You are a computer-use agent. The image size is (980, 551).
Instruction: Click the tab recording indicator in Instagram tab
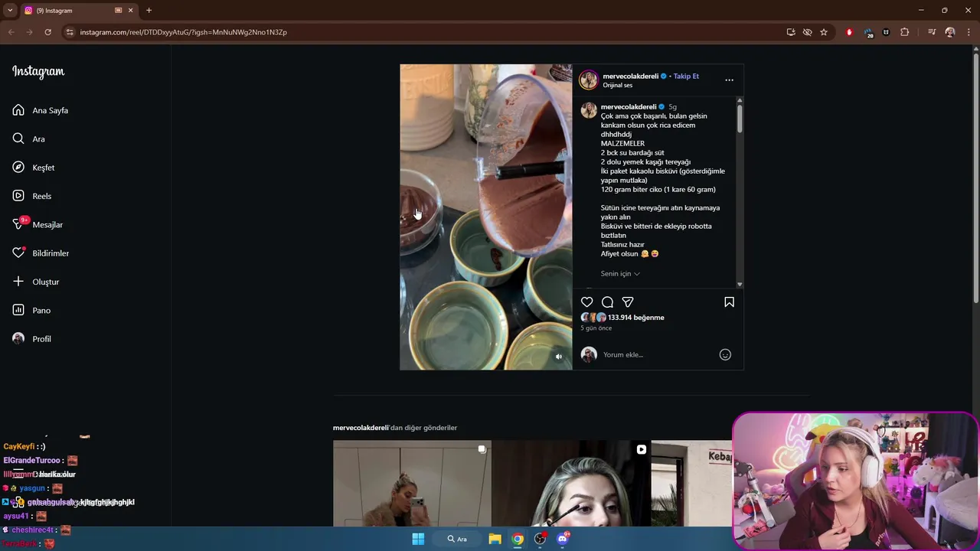[119, 10]
